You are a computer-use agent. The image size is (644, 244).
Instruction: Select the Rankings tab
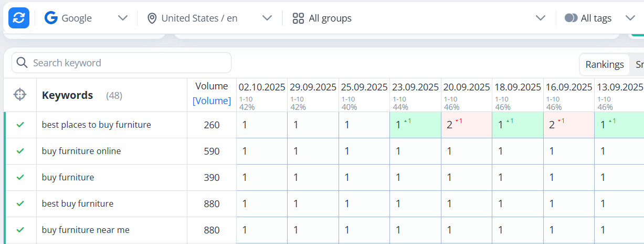click(x=605, y=64)
